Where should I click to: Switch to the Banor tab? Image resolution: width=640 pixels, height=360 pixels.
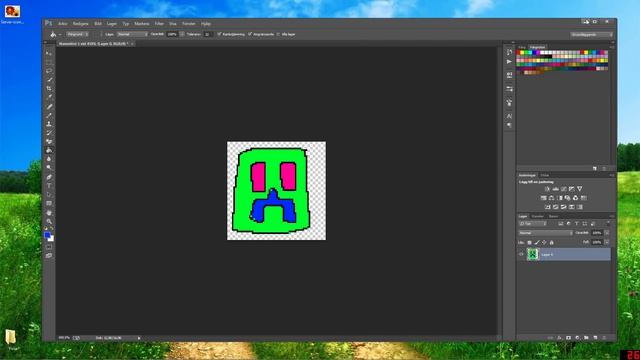(x=553, y=216)
